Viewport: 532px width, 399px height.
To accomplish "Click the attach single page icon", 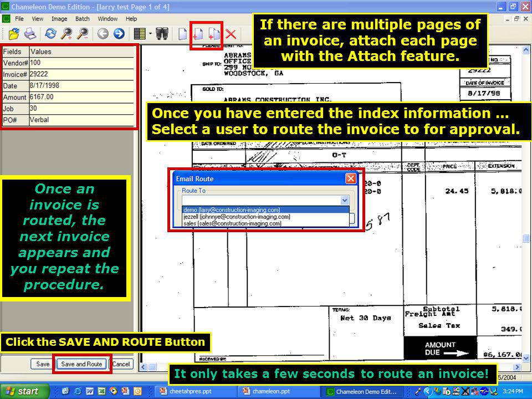I will pos(198,34).
